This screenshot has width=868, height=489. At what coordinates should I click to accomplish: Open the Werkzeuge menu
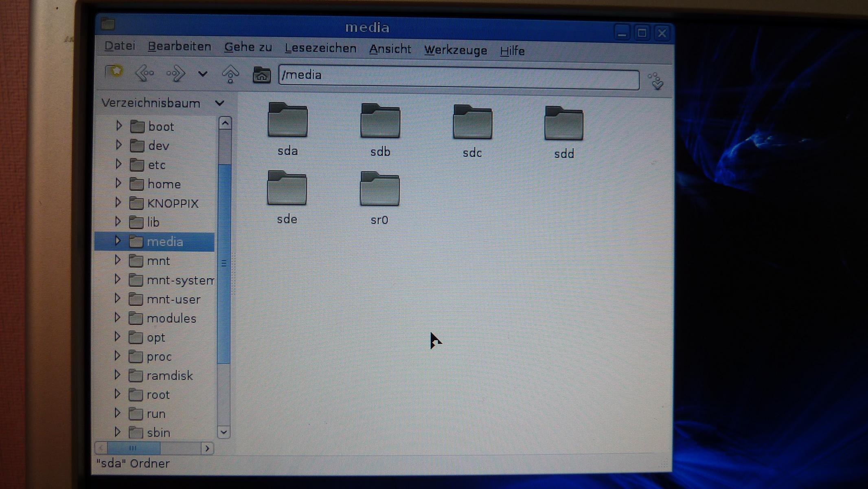point(455,50)
